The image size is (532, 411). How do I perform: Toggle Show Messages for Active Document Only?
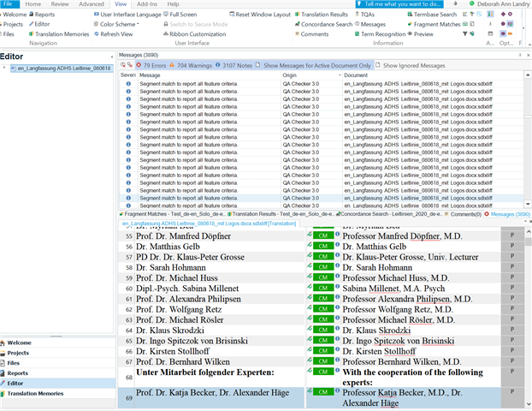coord(313,65)
